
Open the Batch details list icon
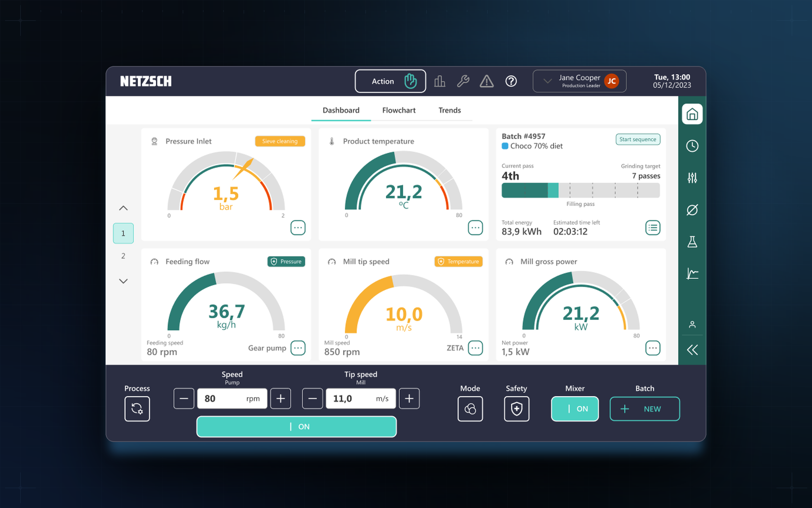tap(653, 228)
